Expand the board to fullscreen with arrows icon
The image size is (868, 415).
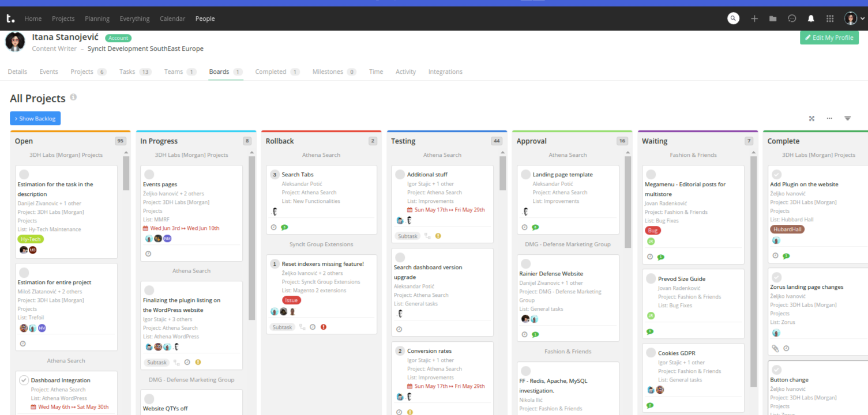(x=811, y=118)
